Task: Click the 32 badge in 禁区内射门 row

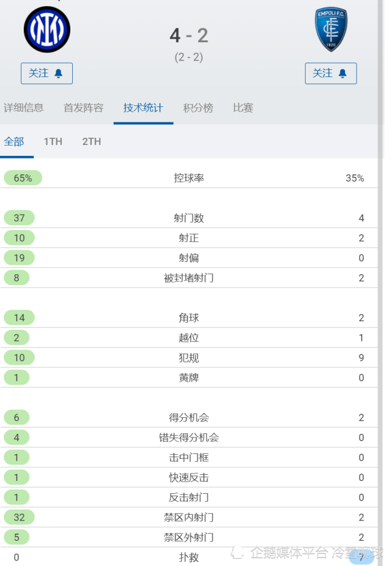Action: click(x=19, y=517)
